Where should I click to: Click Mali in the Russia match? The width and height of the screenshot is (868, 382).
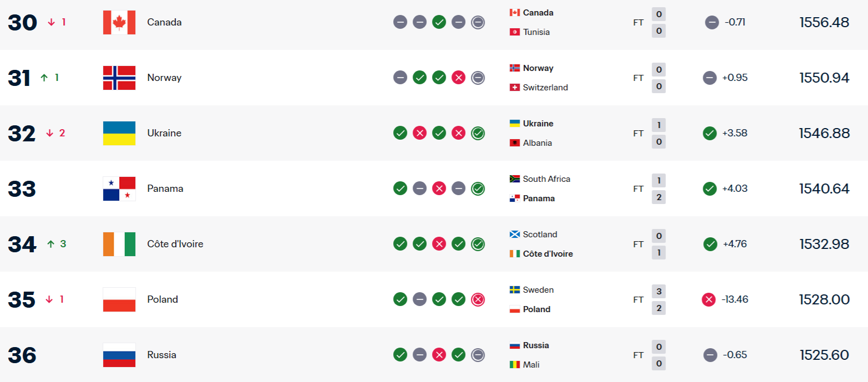pyautogui.click(x=531, y=365)
